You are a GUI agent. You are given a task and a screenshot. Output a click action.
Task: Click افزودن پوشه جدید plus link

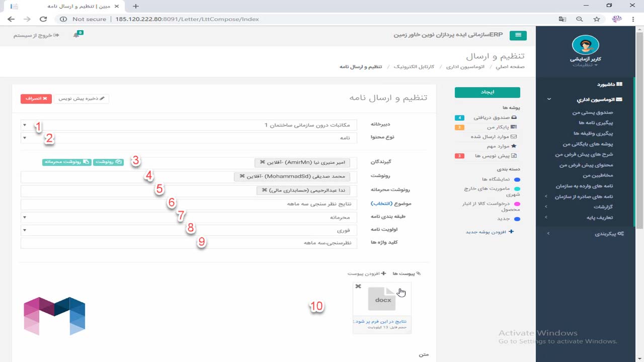click(490, 232)
